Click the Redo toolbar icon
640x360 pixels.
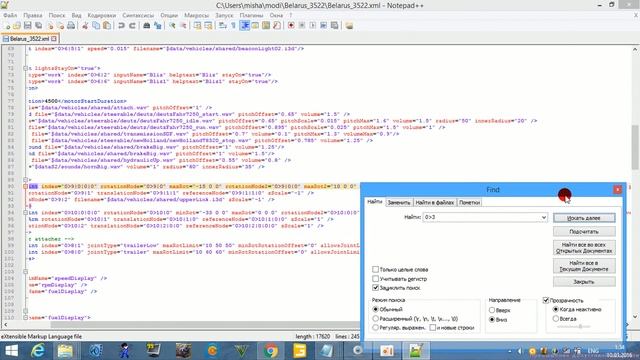pos(132,26)
